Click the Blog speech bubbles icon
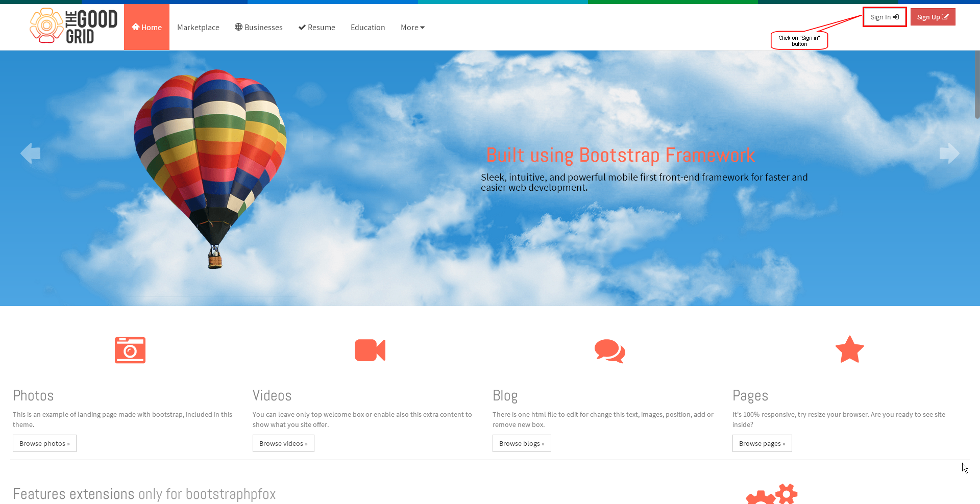Viewport: 980px width, 504px height. tap(610, 351)
